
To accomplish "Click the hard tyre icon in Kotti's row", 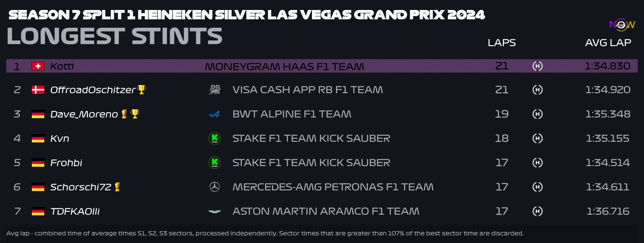I will (538, 66).
